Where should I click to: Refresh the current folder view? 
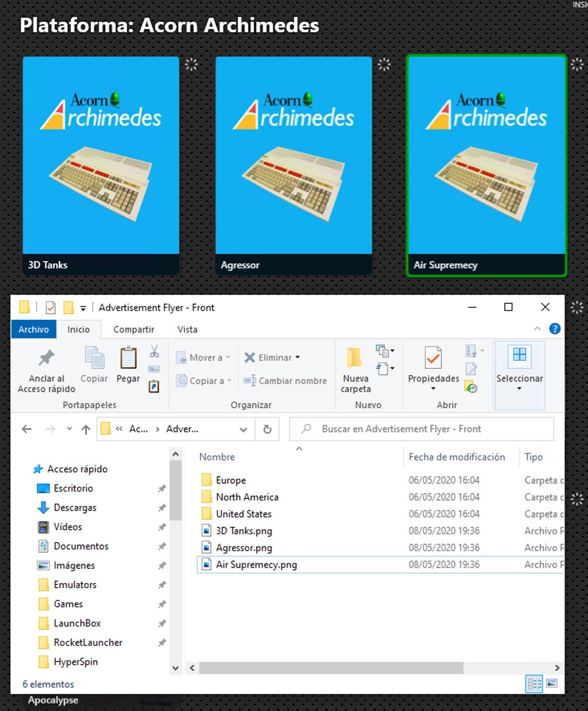[267, 429]
